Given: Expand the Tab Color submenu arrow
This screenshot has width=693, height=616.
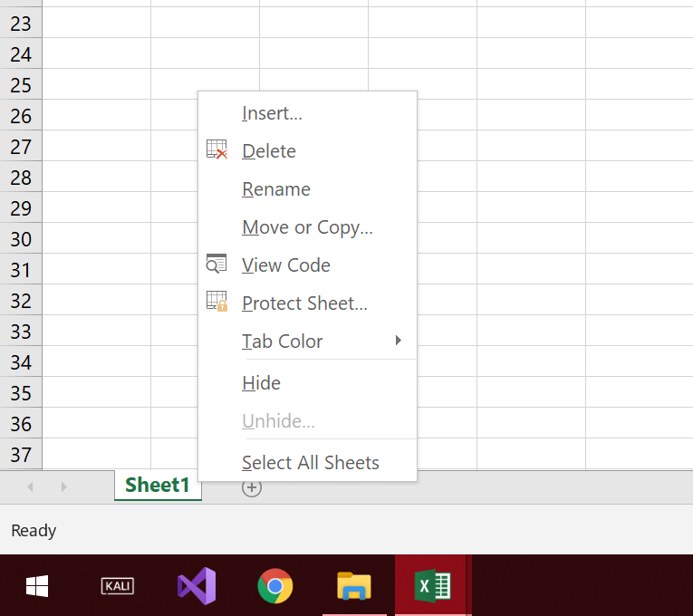Looking at the screenshot, I should pos(399,341).
